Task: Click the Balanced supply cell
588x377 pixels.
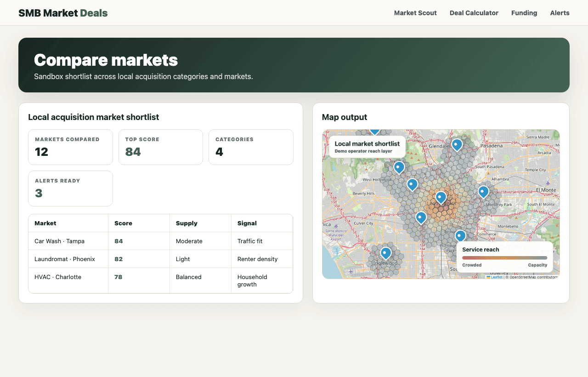Action: coord(201,280)
